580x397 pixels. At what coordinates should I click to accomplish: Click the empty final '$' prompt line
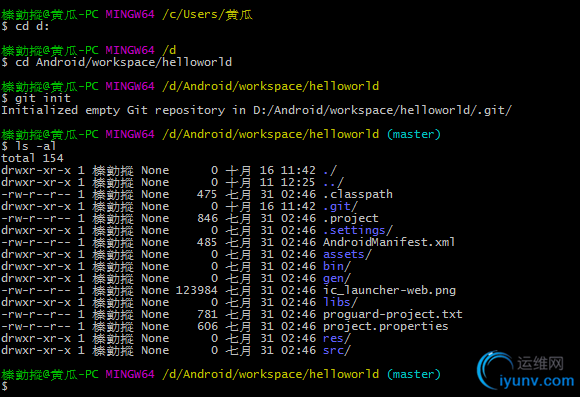pos(4,386)
